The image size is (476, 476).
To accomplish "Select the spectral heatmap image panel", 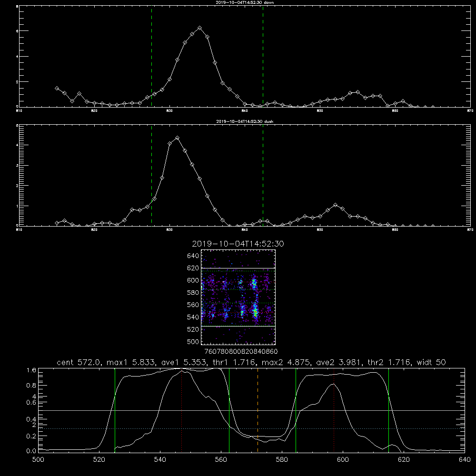I will click(x=238, y=297).
